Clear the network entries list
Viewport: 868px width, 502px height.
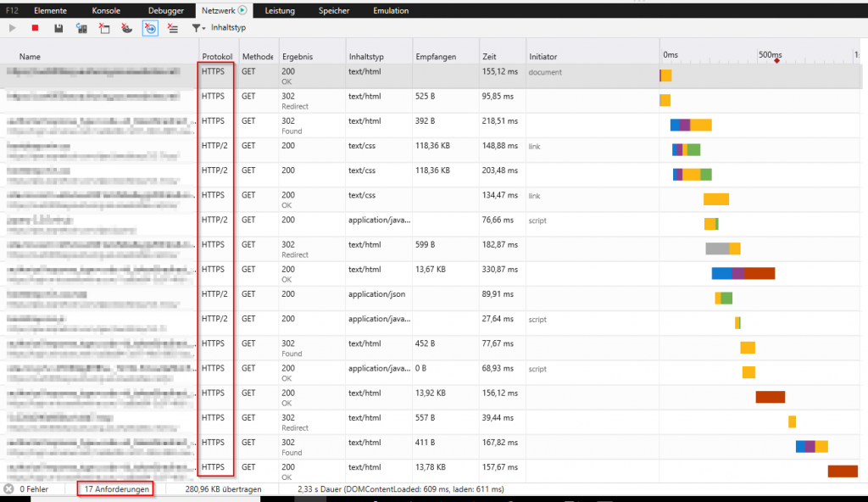(103, 28)
